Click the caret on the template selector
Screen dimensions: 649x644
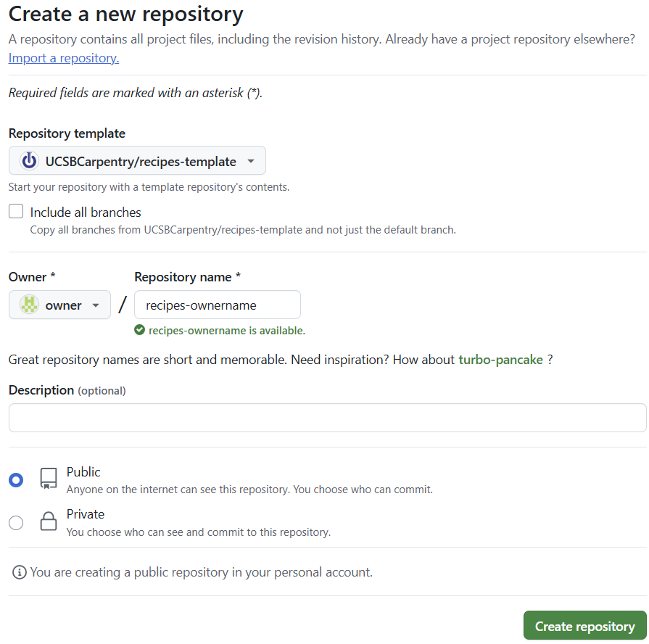tap(249, 160)
